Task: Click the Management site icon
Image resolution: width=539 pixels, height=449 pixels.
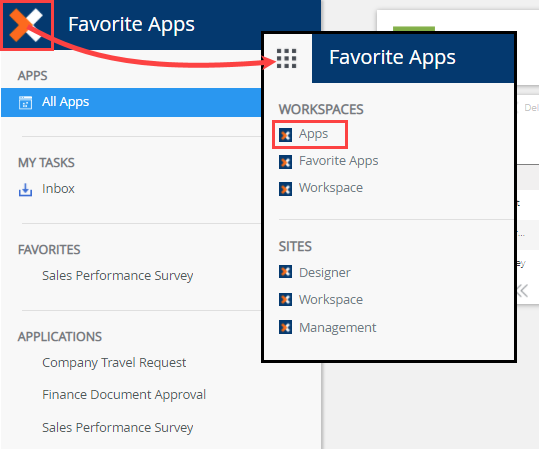Action: click(x=285, y=327)
